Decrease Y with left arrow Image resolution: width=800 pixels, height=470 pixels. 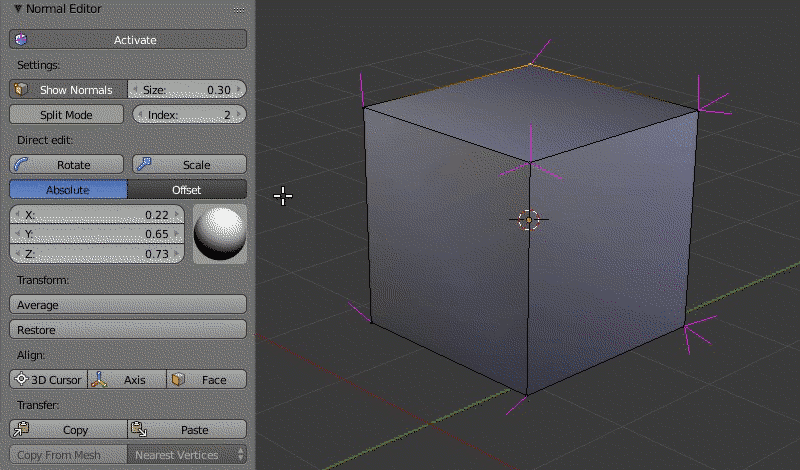click(x=17, y=234)
